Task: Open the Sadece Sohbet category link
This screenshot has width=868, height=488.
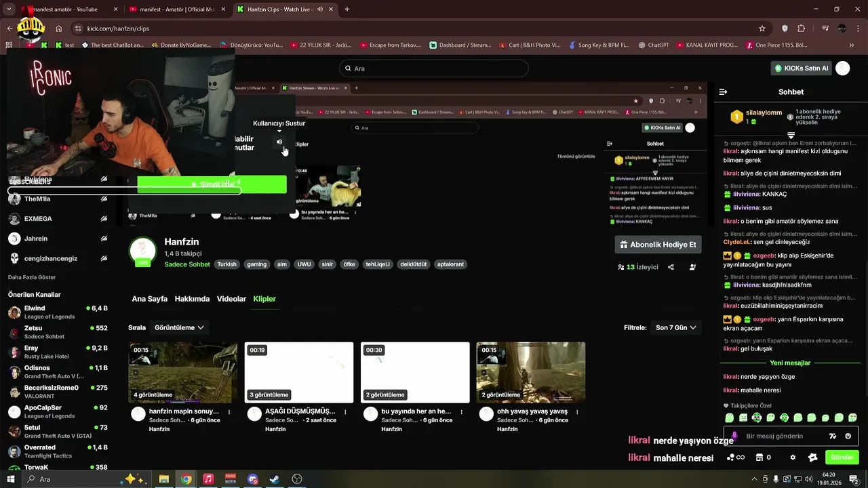Action: pyautogui.click(x=187, y=264)
